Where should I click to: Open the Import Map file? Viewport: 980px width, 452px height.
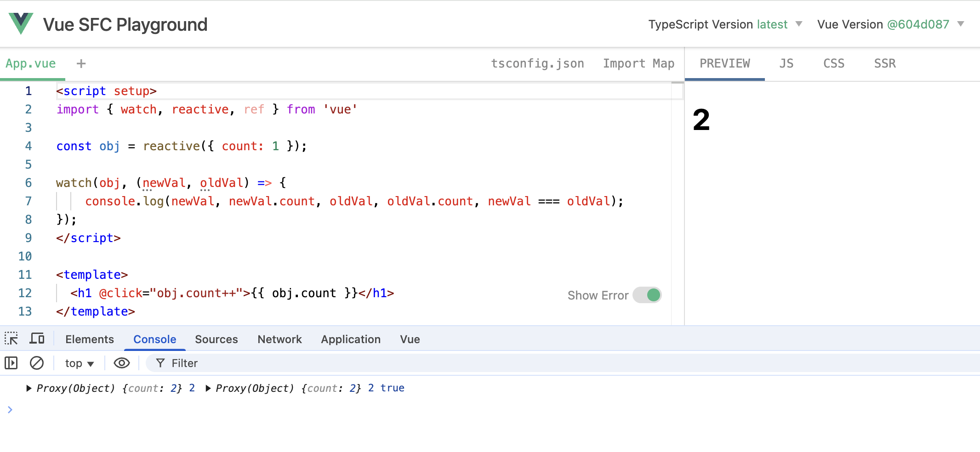[x=638, y=64]
